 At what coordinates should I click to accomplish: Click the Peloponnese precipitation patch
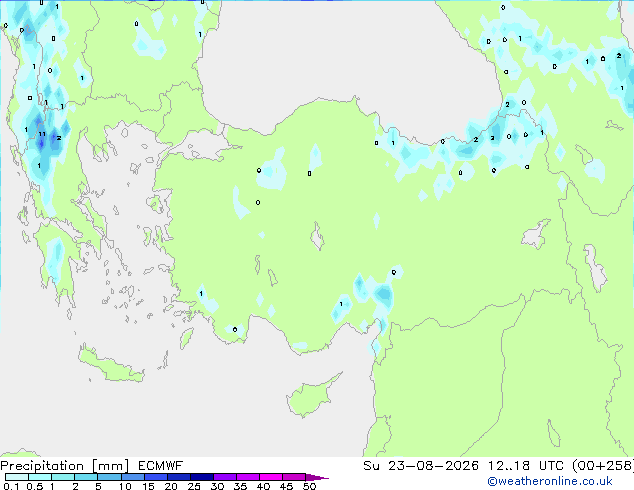pyautogui.click(x=55, y=259)
